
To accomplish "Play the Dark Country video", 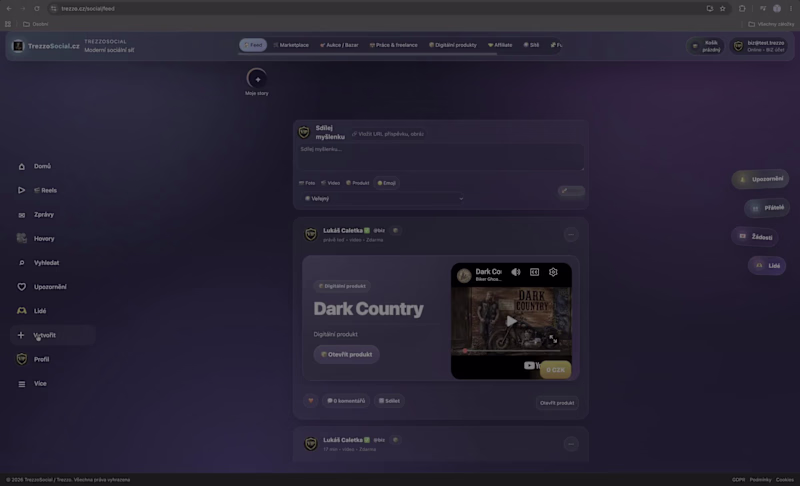I will tap(511, 321).
